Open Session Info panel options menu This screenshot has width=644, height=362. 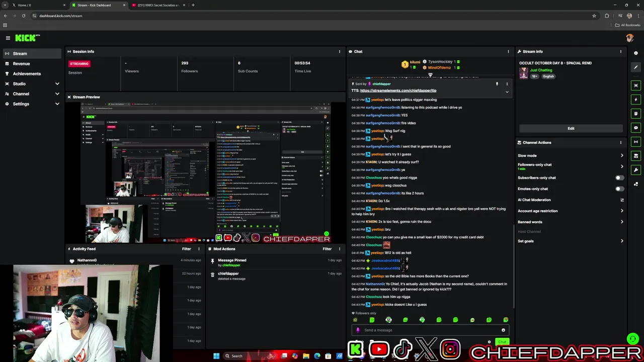click(339, 51)
